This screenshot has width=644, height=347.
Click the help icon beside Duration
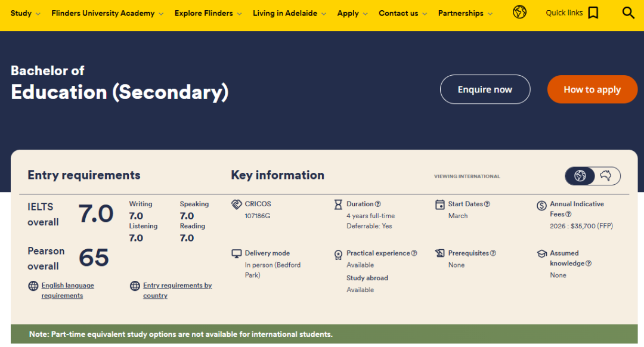378,204
